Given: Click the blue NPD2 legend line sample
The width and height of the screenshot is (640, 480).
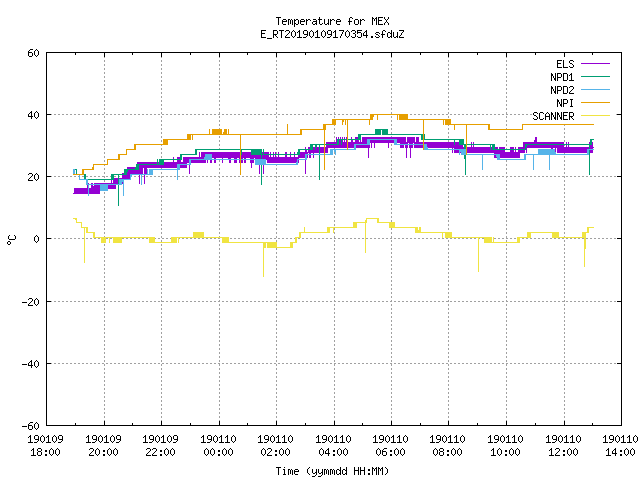Looking at the screenshot, I should tap(596, 89).
